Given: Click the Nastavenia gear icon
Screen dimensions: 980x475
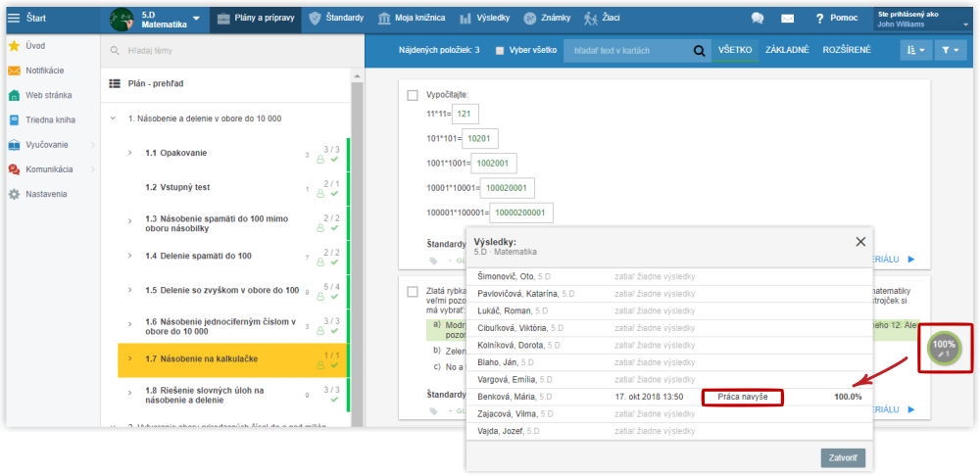Looking at the screenshot, I should pyautogui.click(x=14, y=194).
